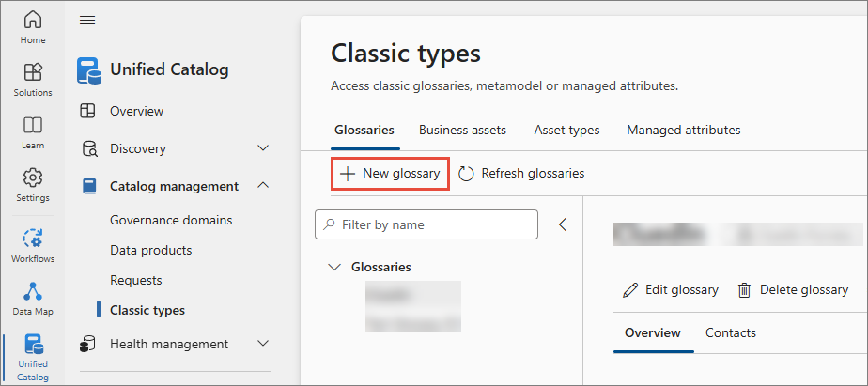Open the Data Map icon
The image size is (868, 386).
coord(33,291)
